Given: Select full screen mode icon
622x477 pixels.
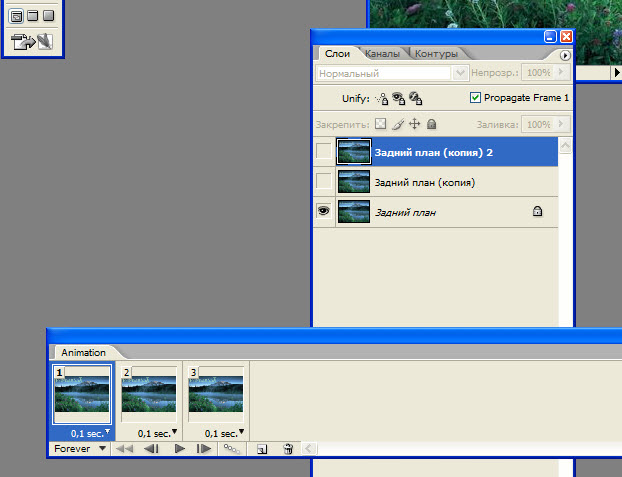Looking at the screenshot, I should coord(48,15).
